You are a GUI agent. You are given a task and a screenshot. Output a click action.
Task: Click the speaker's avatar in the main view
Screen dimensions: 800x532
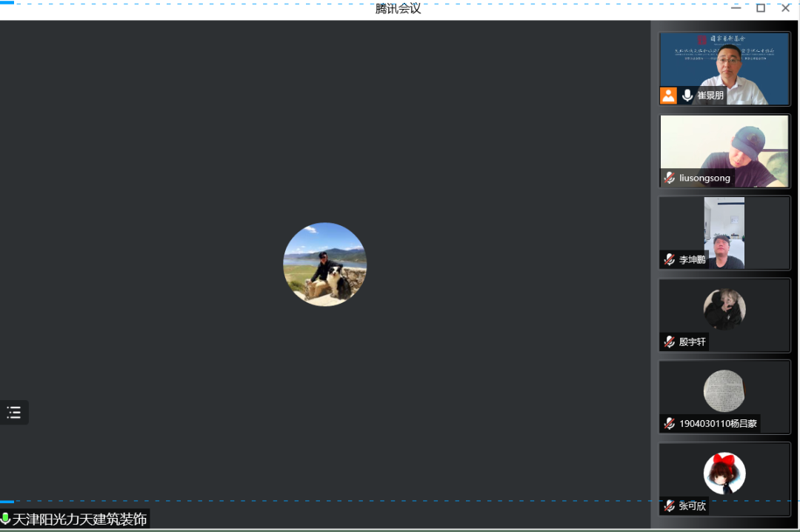324,265
